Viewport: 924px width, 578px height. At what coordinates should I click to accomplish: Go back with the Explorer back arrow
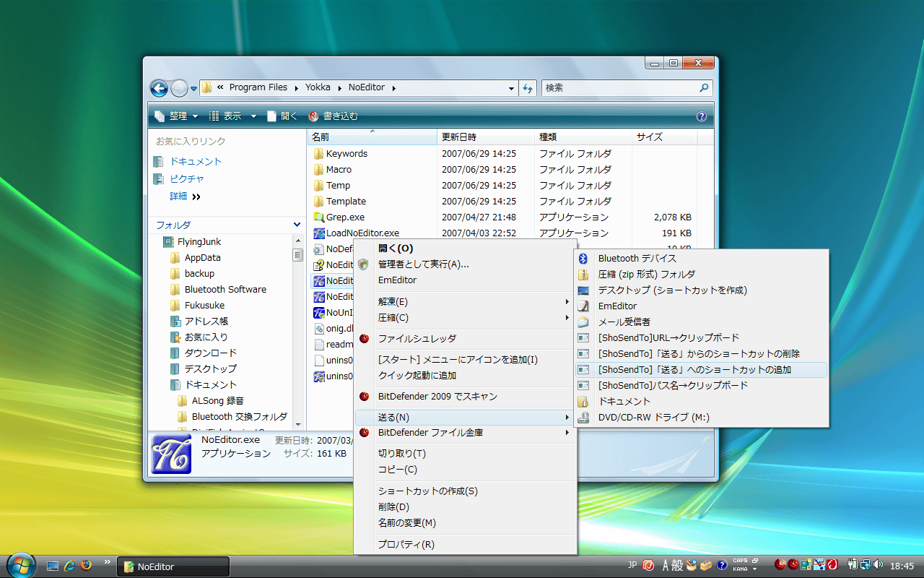coord(159,88)
